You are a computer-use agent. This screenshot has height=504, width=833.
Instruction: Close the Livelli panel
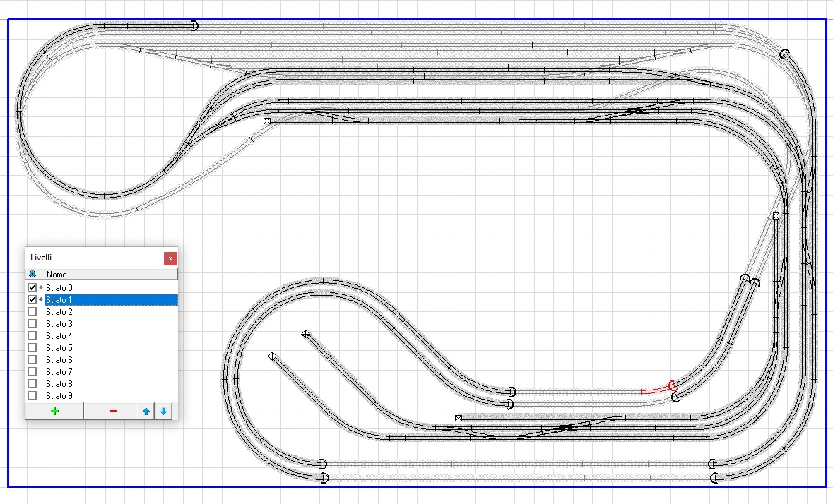(x=170, y=258)
